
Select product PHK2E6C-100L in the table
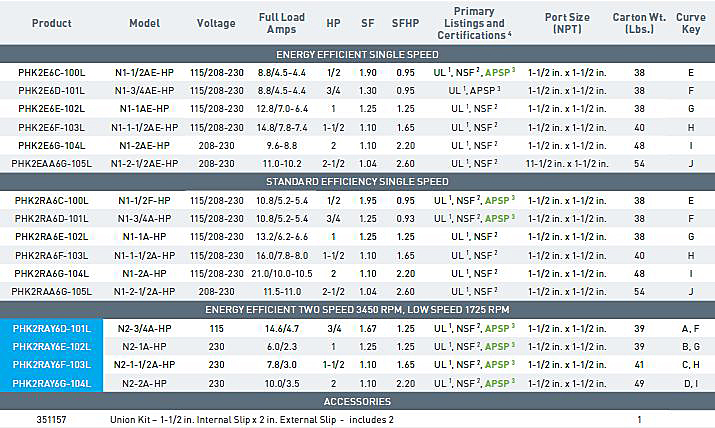(x=53, y=73)
